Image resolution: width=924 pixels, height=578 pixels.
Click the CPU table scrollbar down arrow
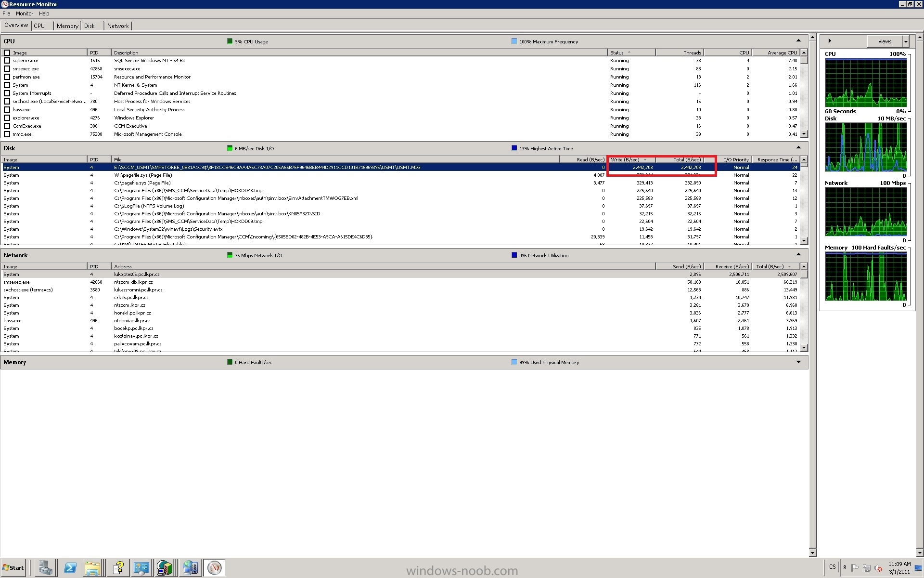click(x=804, y=134)
